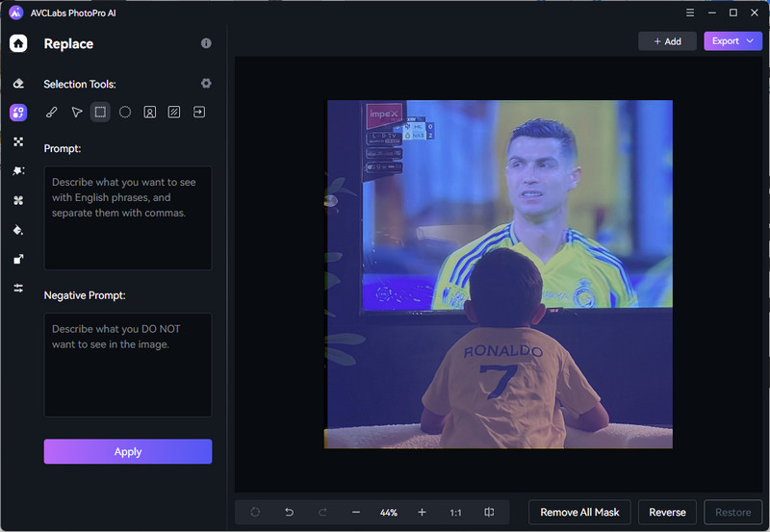Image resolution: width=770 pixels, height=532 pixels.
Task: Click the Apply button
Action: pyautogui.click(x=128, y=451)
